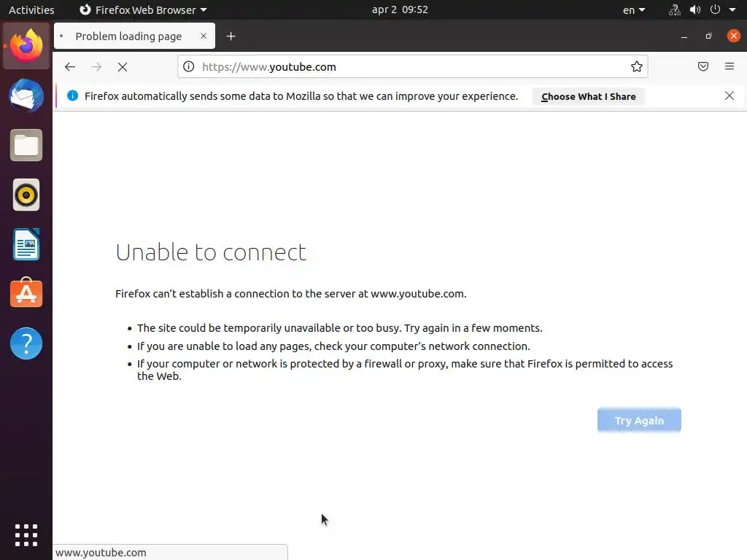The height and width of the screenshot is (560, 747).
Task: Open LibreOffice Writer from the dock
Action: [26, 244]
